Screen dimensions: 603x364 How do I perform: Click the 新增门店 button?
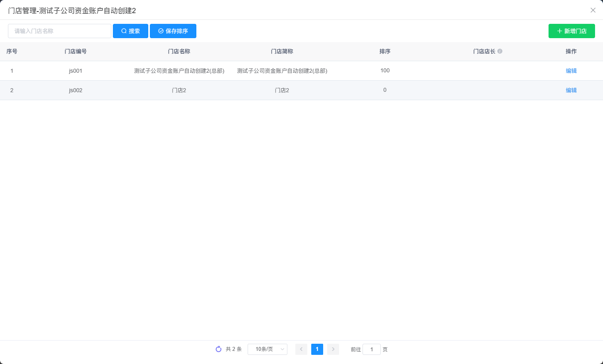(572, 31)
